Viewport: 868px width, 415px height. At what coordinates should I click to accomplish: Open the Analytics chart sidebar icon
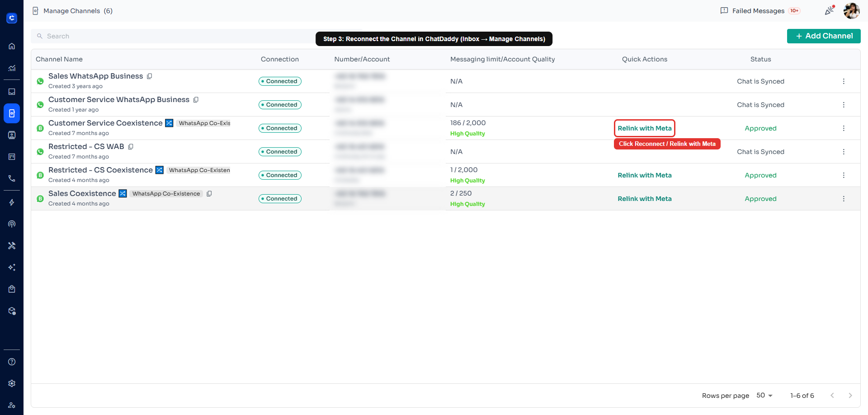[x=12, y=68]
